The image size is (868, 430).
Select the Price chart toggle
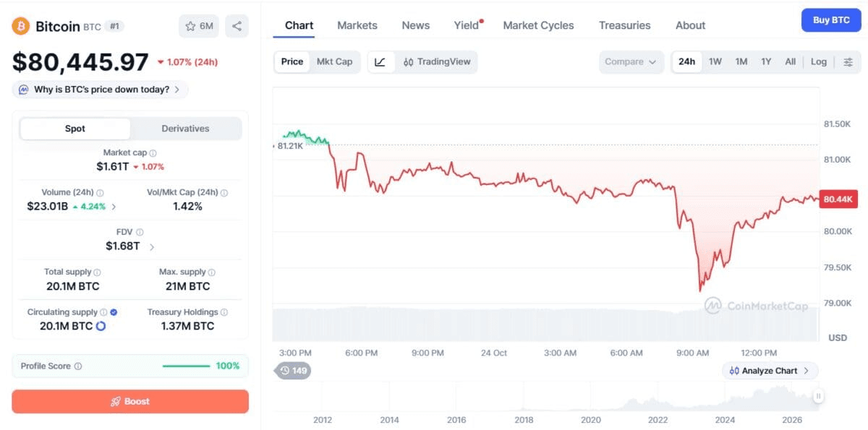click(x=292, y=62)
